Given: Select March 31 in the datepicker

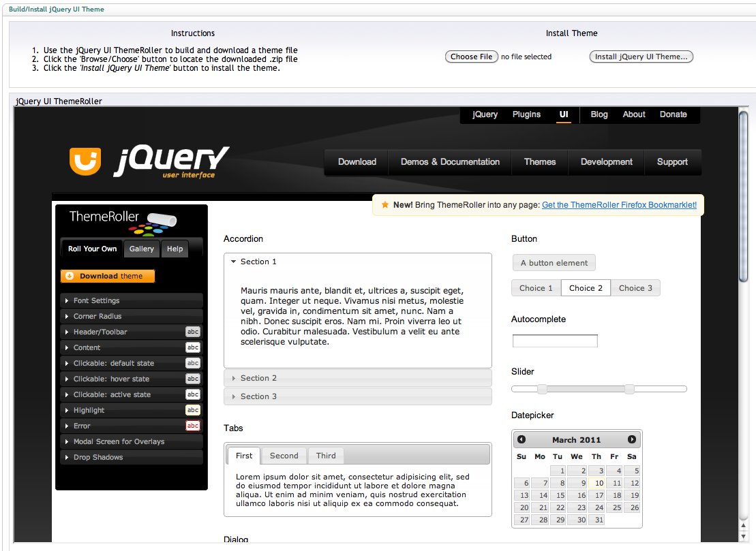Looking at the screenshot, I should click(x=596, y=520).
